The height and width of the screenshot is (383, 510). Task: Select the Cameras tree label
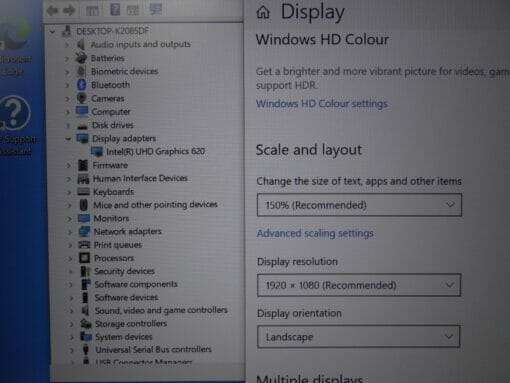107,98
